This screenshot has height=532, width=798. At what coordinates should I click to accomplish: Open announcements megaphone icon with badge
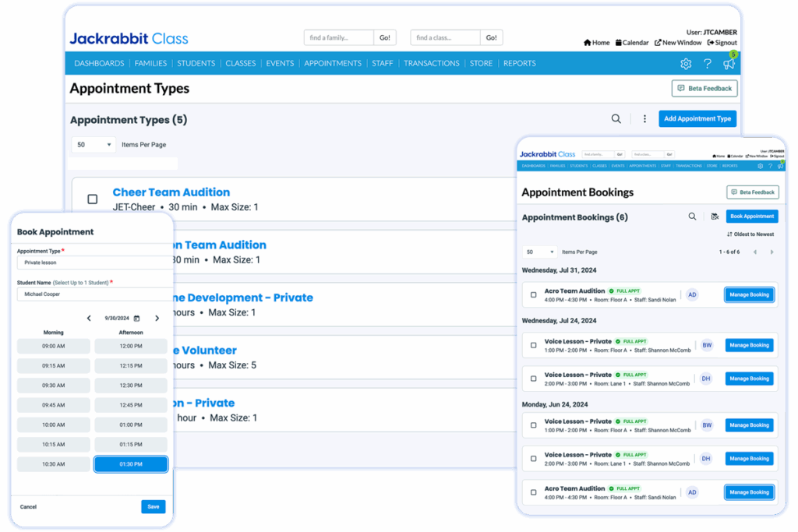729,63
